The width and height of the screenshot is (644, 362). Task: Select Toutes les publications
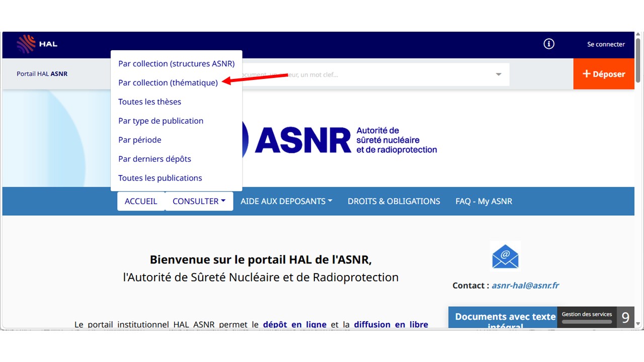point(160,178)
